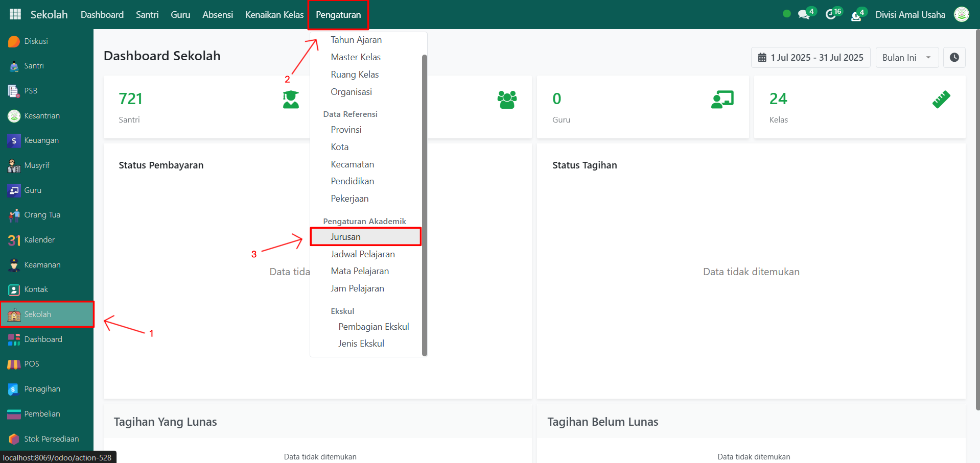The height and width of the screenshot is (463, 980).
Task: Open the activities clock icon in navbar
Action: click(831, 14)
